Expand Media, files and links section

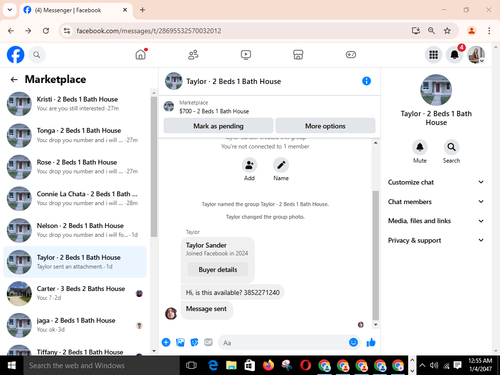click(x=436, y=221)
